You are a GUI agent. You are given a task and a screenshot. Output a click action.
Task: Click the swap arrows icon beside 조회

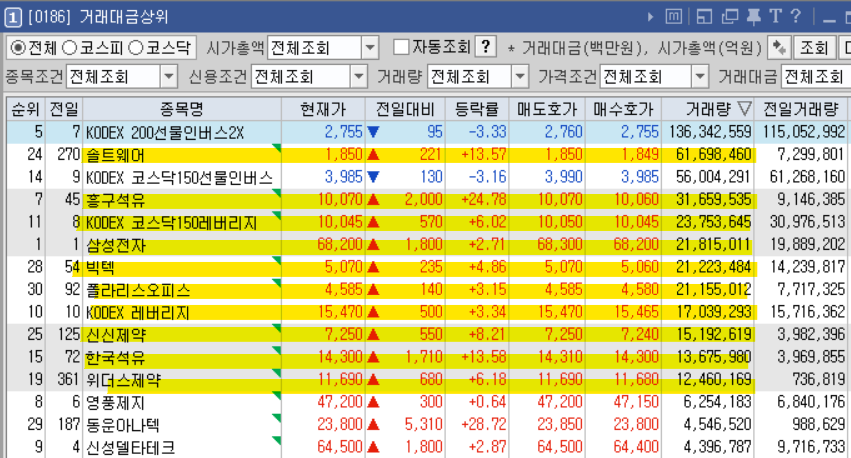coord(779,48)
